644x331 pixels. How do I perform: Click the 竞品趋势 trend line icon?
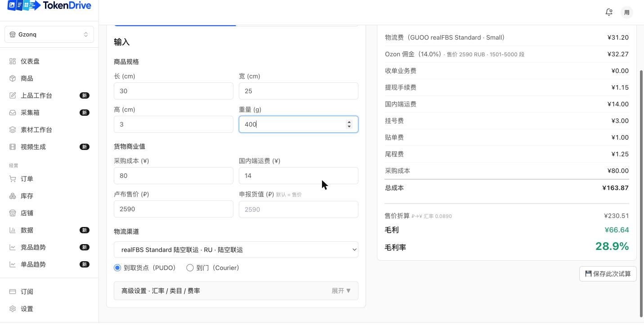[13, 247]
